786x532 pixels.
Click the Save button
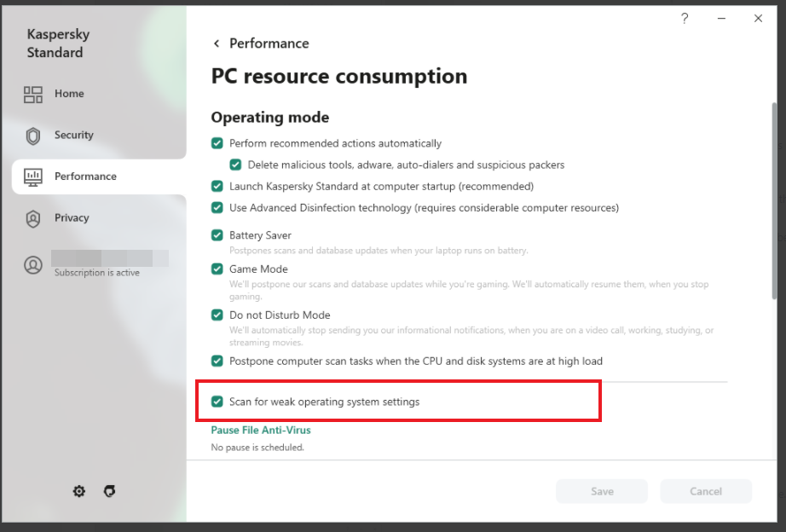click(602, 491)
